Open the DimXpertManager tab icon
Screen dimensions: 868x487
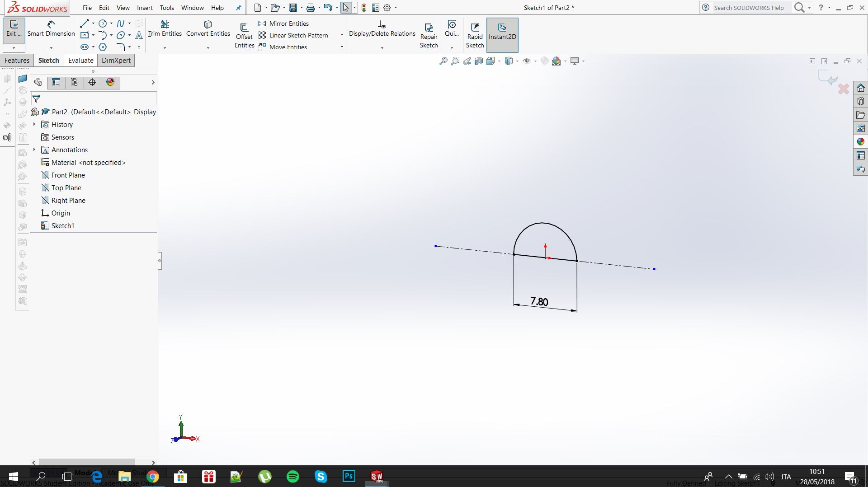click(92, 82)
